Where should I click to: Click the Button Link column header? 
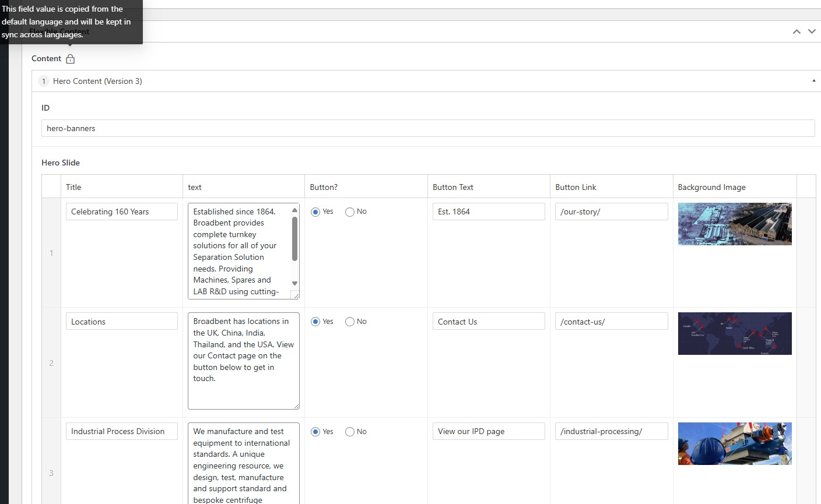click(x=576, y=187)
